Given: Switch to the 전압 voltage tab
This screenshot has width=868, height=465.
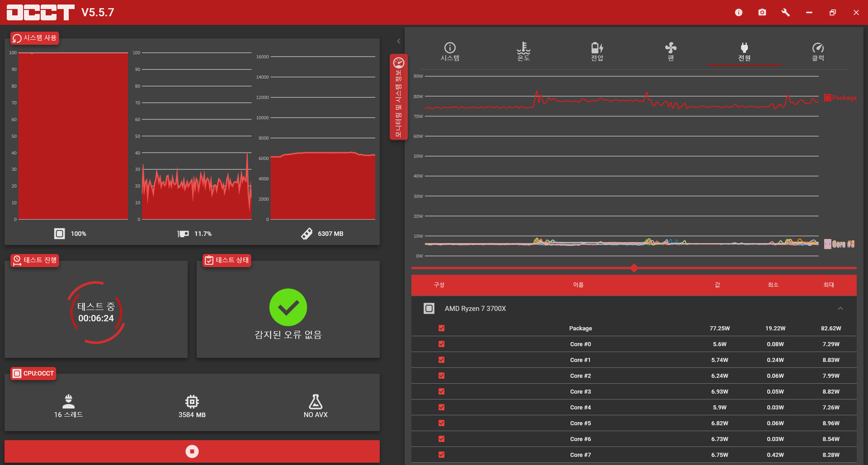Looking at the screenshot, I should click(x=597, y=52).
